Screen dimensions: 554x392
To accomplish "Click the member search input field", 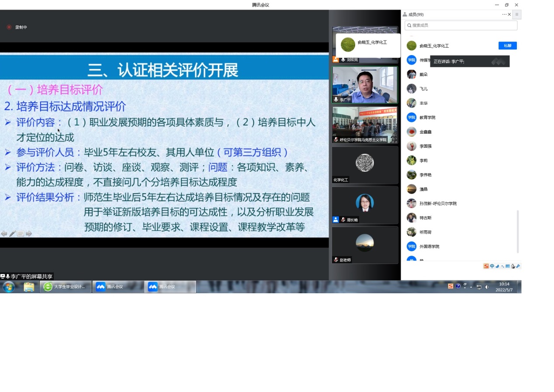I will pos(461,25).
